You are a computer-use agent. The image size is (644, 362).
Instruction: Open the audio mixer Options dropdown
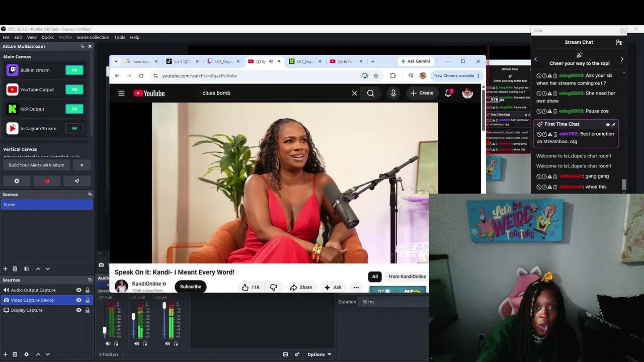(x=319, y=354)
